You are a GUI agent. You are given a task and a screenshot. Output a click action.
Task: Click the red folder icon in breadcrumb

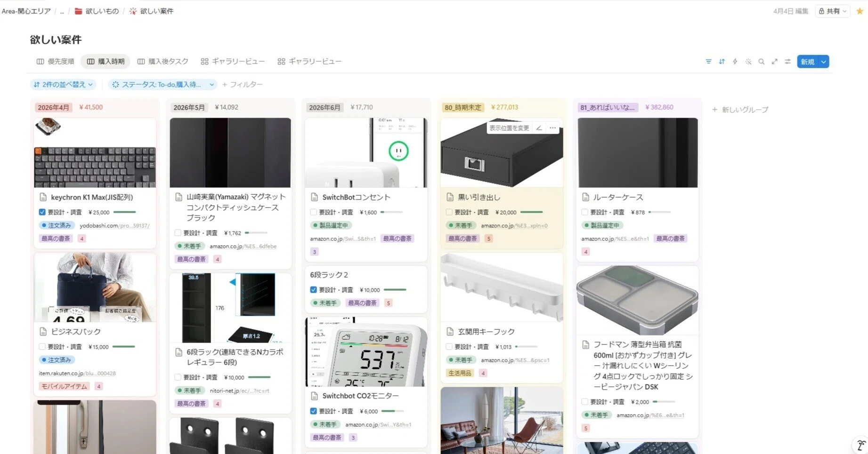(x=79, y=11)
